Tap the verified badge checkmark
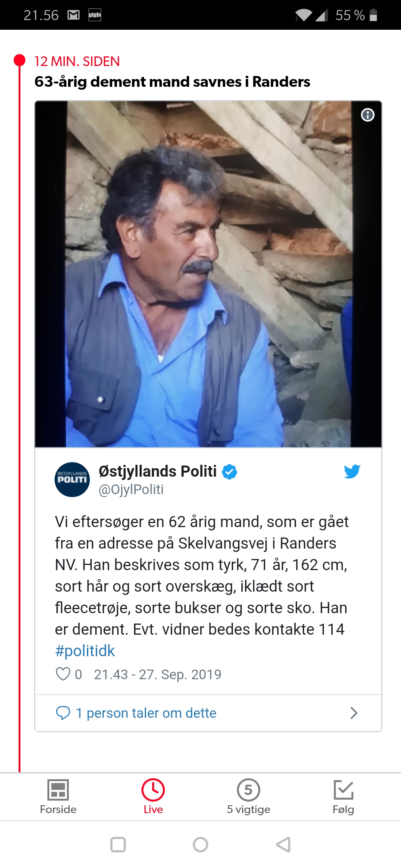This screenshot has width=401, height=868. click(x=229, y=472)
